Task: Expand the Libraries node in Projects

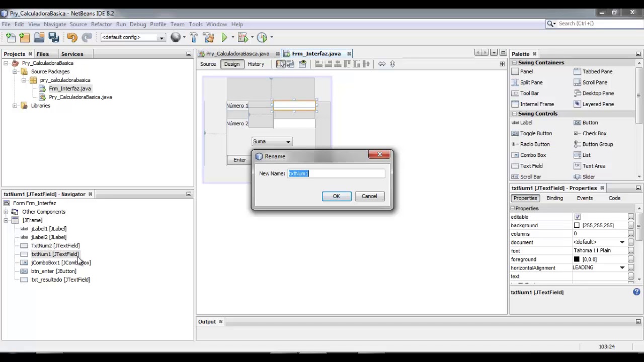Action: [x=15, y=106]
